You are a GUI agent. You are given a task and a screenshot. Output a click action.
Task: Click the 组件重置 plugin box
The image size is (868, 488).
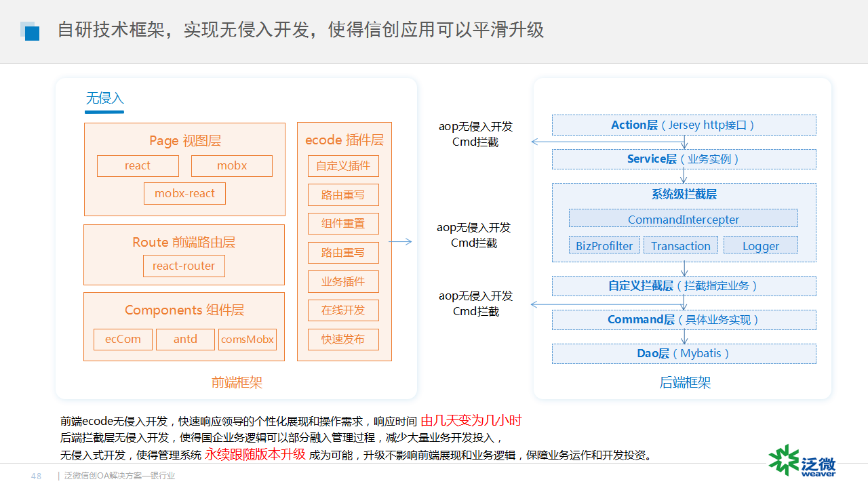pyautogui.click(x=343, y=224)
